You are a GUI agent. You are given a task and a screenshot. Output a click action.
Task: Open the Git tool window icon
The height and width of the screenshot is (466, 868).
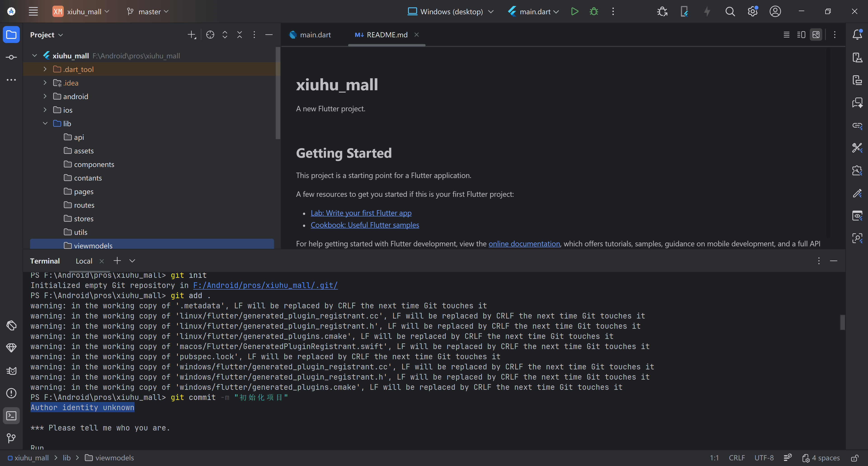click(x=11, y=438)
